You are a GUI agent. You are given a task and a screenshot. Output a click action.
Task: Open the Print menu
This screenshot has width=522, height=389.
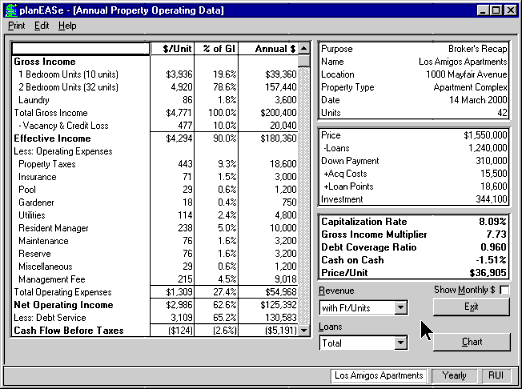17,26
